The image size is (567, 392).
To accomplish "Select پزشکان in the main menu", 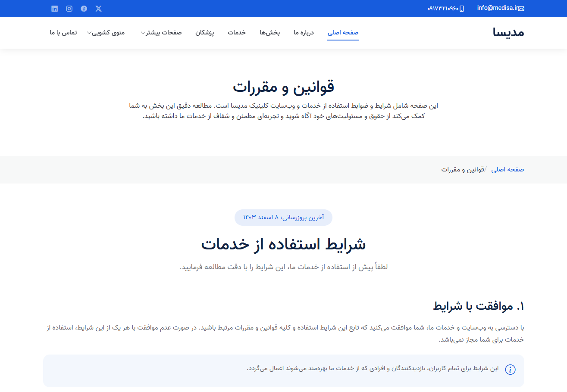I will click(205, 32).
